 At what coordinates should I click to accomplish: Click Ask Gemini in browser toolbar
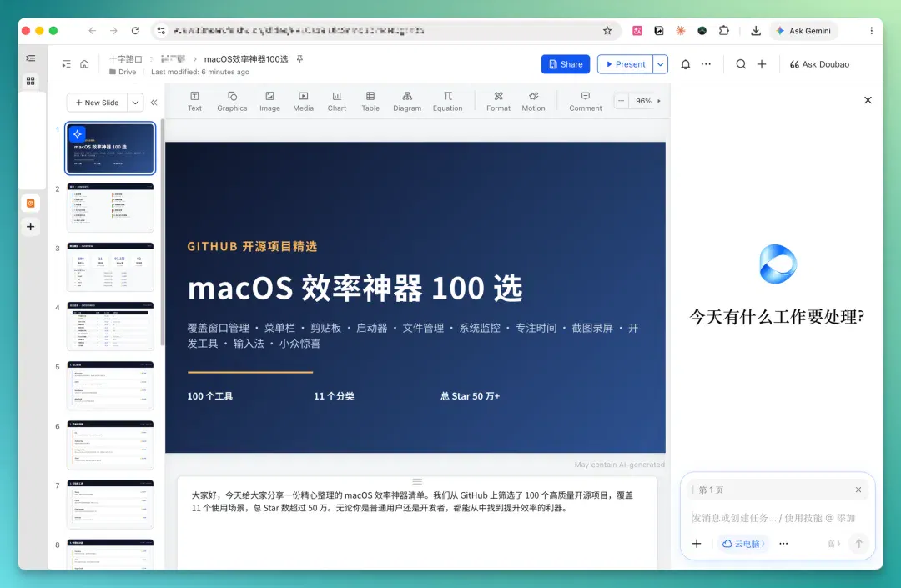804,30
